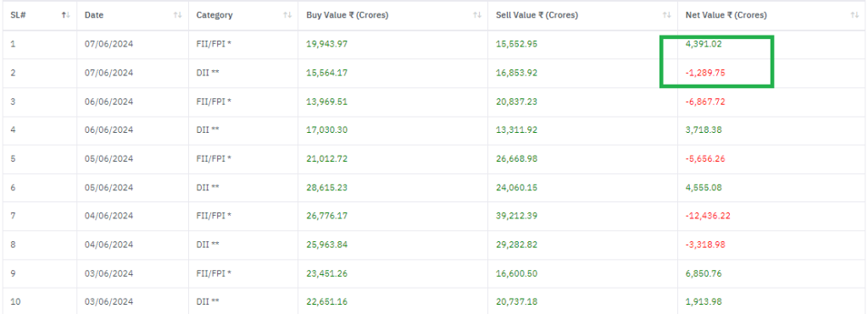The width and height of the screenshot is (868, 314).
Task: Select DII ** category in row 10
Action: pos(208,302)
